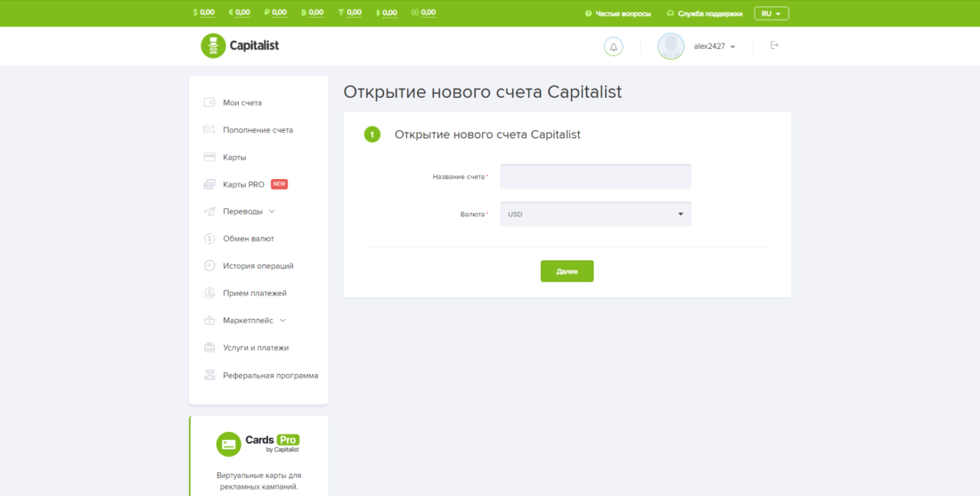Click the Мои счета wallet icon
Image resolution: width=980 pixels, height=496 pixels.
click(x=209, y=103)
